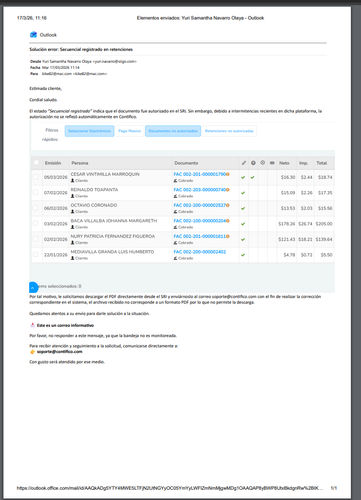
Task: Click Cobrado icon under FAC 002-200-000002402
Action: [x=175, y=258]
